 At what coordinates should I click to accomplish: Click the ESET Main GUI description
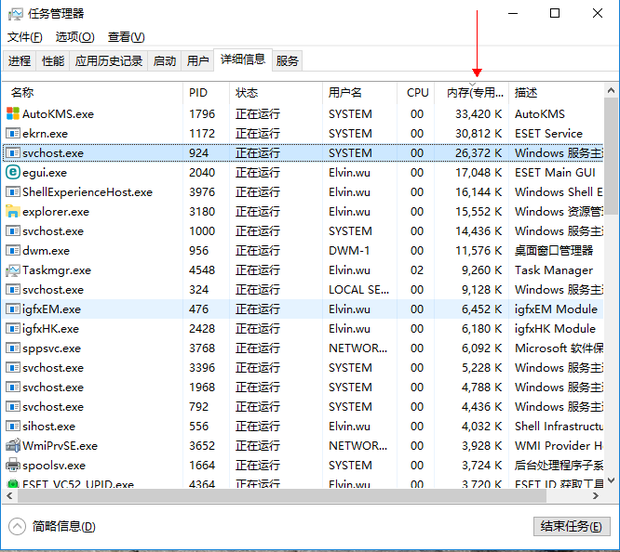click(555, 172)
